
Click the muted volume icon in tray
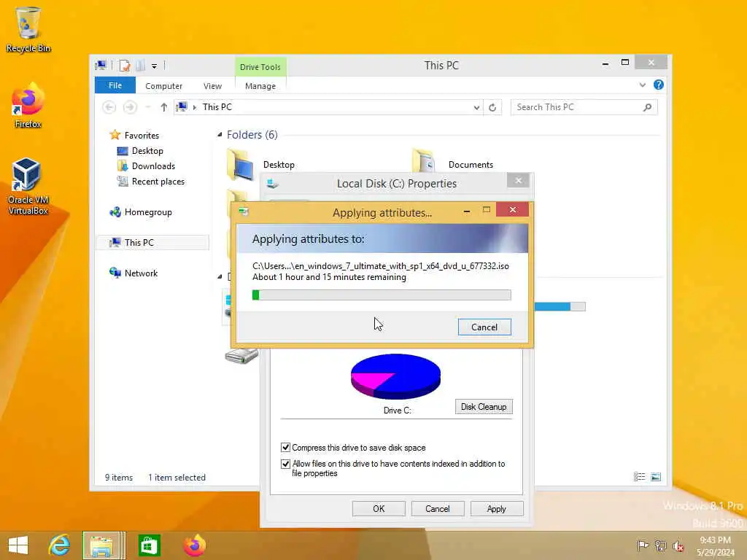click(678, 546)
